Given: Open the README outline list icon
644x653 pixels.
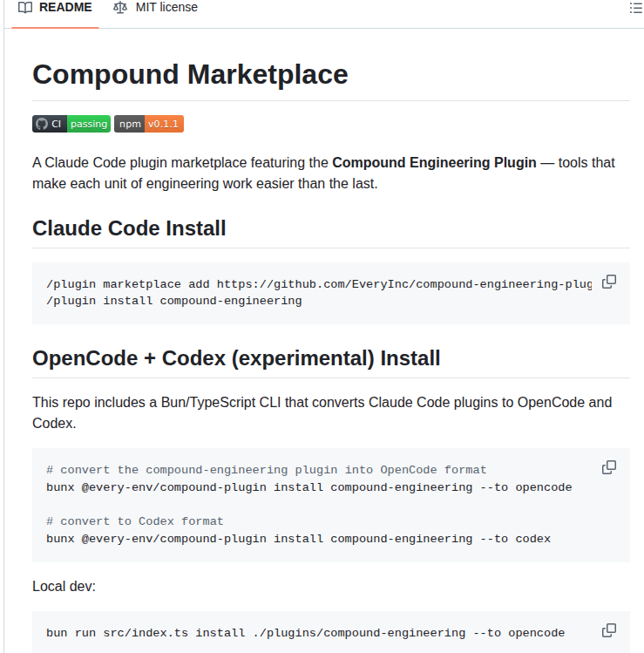Looking at the screenshot, I should point(635,8).
